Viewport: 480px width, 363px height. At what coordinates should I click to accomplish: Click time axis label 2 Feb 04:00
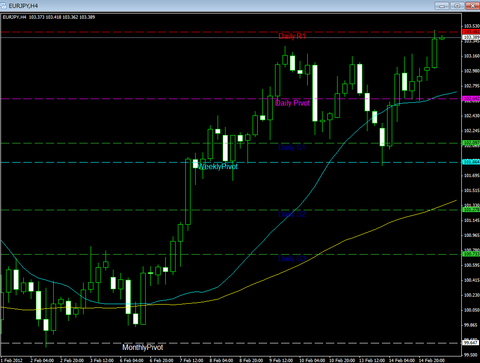point(42,360)
